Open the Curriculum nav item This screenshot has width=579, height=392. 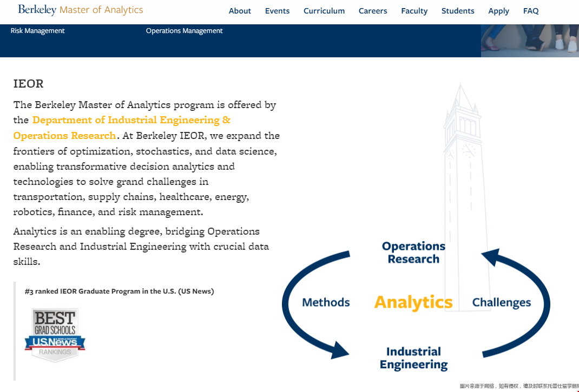(x=324, y=11)
